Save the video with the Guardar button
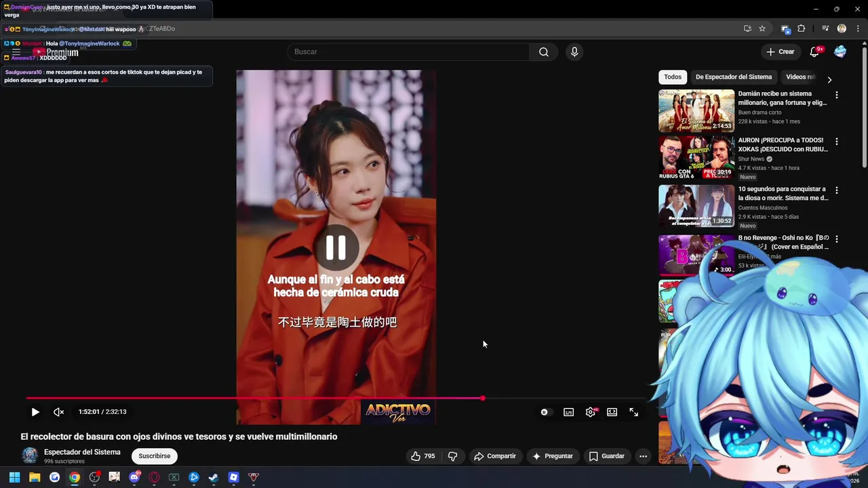Image resolution: width=868 pixels, height=488 pixels. tap(607, 456)
